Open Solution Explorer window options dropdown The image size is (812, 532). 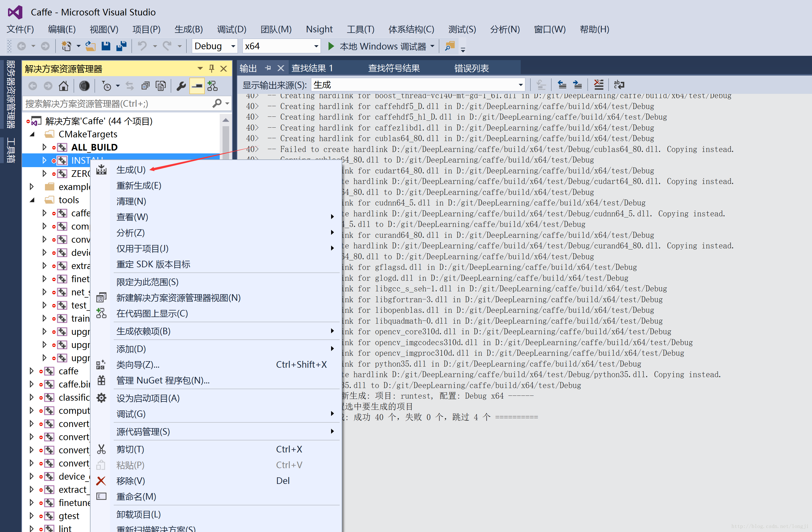[x=200, y=68]
